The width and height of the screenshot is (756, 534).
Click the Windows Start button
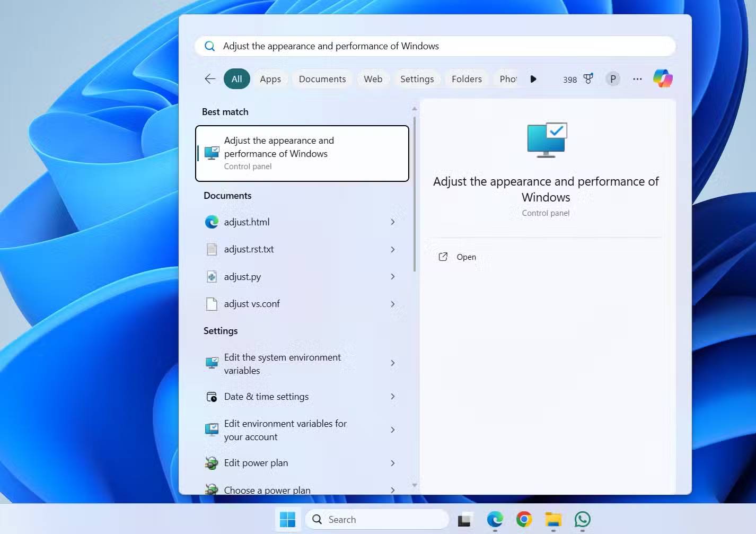click(x=287, y=519)
